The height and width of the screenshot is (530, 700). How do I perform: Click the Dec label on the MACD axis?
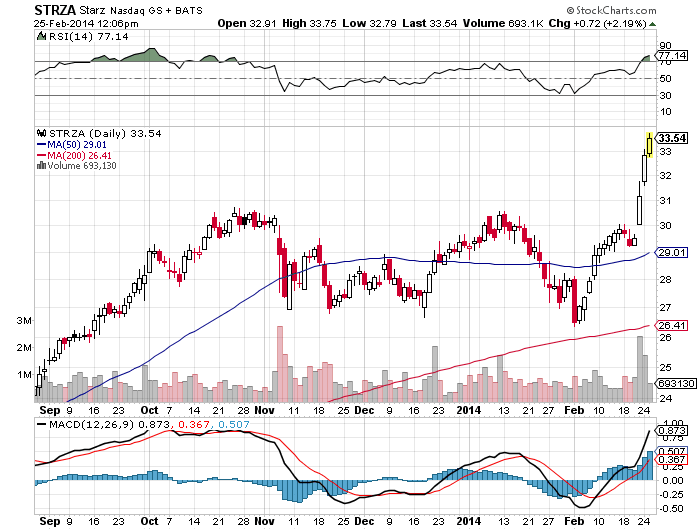tap(364, 521)
